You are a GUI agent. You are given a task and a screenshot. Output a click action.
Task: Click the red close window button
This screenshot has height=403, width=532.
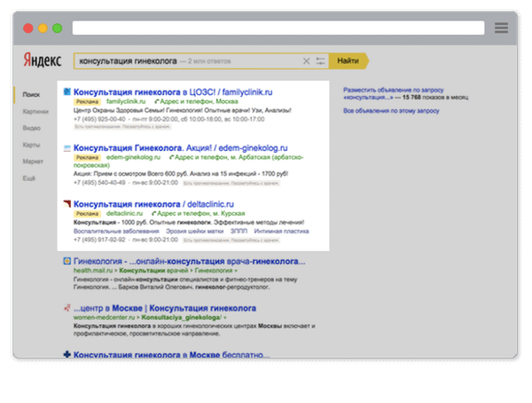pos(28,28)
